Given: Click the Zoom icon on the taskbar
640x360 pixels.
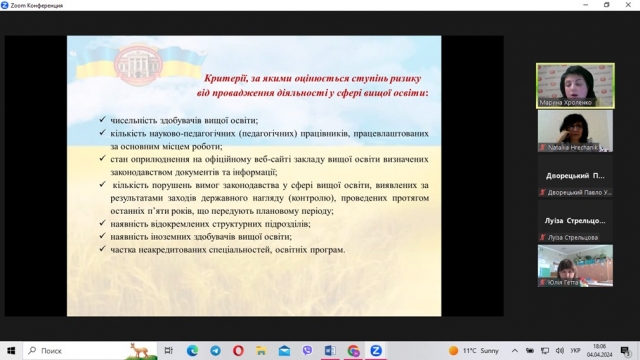Looking at the screenshot, I should coord(376,351).
